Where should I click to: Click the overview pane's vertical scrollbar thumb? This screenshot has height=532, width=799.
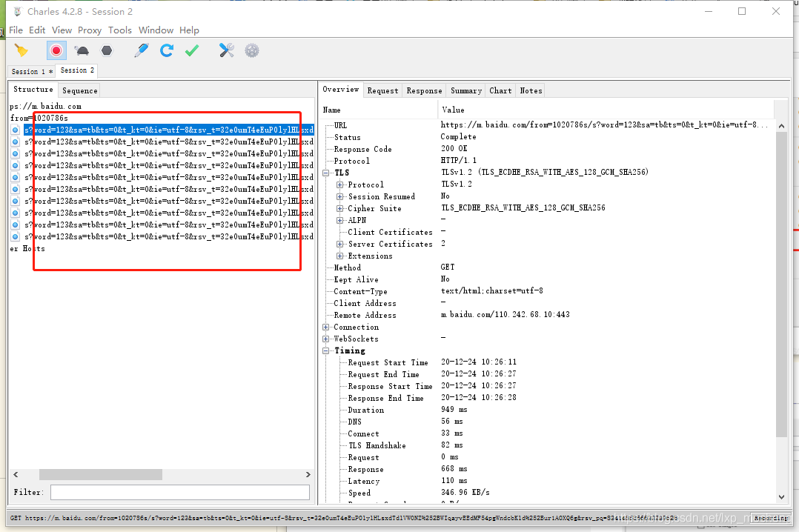(x=781, y=284)
